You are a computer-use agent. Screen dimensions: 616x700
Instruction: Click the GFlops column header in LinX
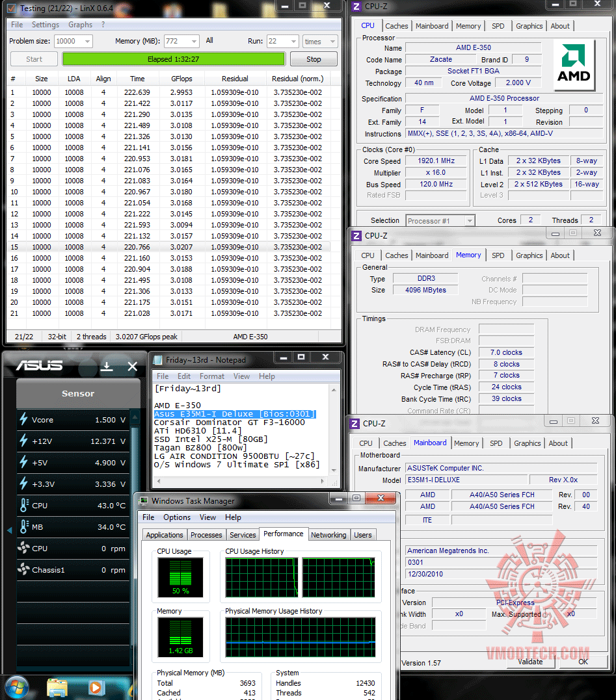pos(181,79)
